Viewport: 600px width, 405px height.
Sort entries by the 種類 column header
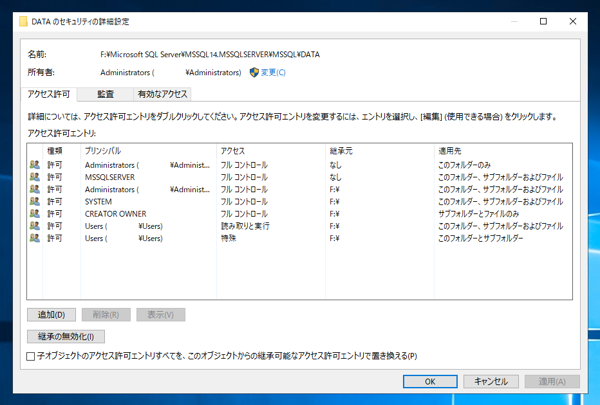[x=62, y=151]
